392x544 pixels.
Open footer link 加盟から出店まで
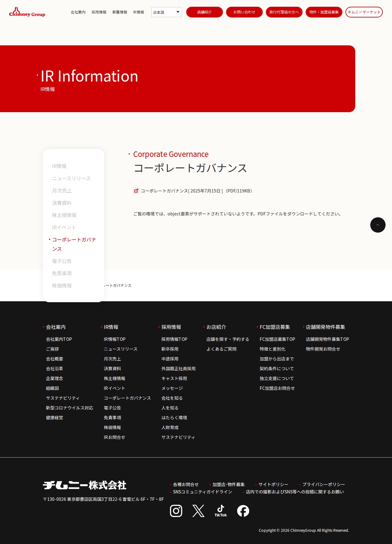click(x=277, y=359)
